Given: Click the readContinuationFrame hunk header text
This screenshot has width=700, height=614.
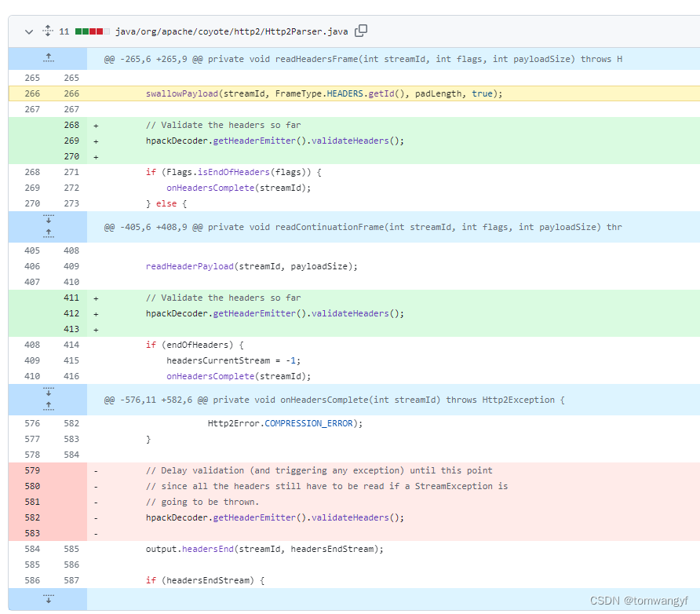Looking at the screenshot, I should (363, 227).
